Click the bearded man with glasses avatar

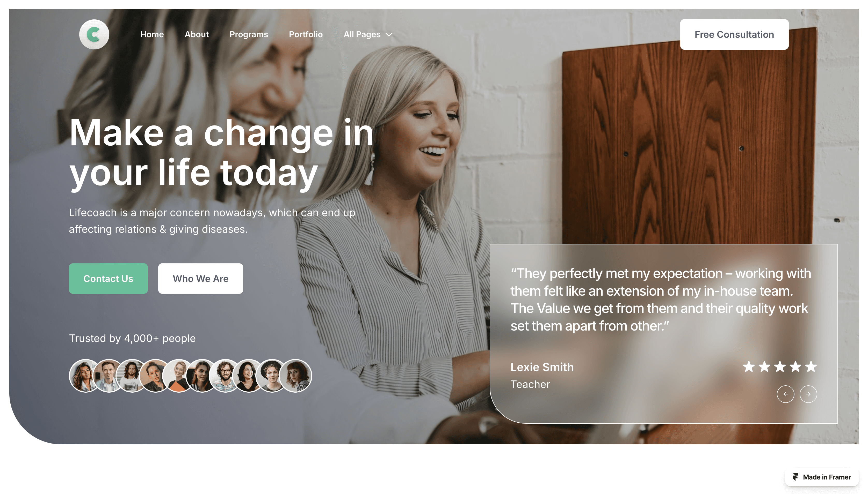click(225, 375)
